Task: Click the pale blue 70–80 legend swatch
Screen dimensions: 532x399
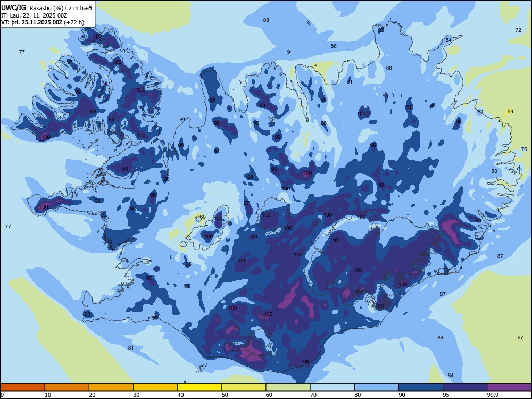Action: pos(332,387)
